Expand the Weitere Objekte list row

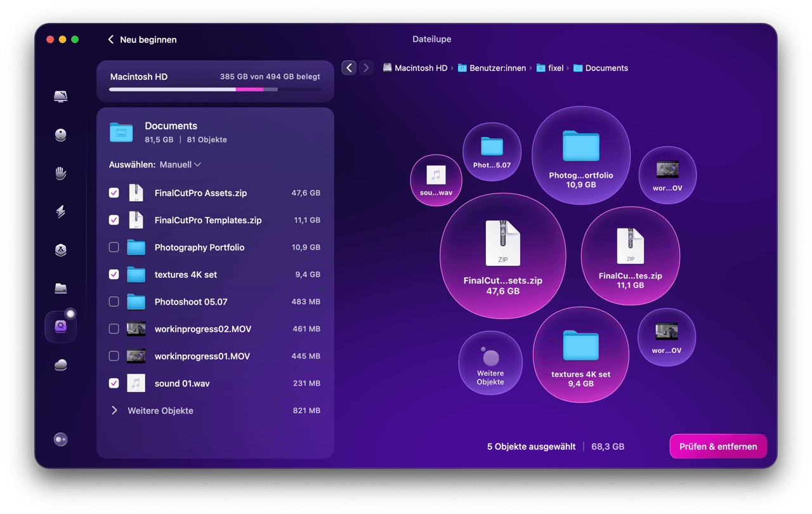[114, 411]
